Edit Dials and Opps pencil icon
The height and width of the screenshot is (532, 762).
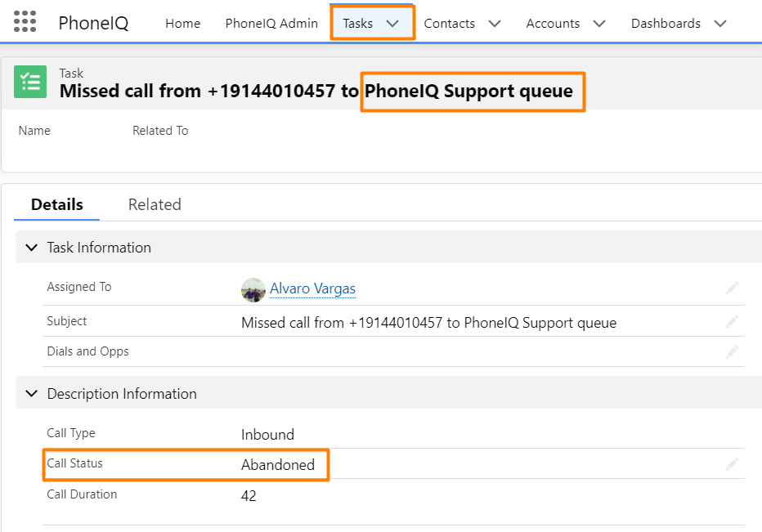tap(732, 351)
